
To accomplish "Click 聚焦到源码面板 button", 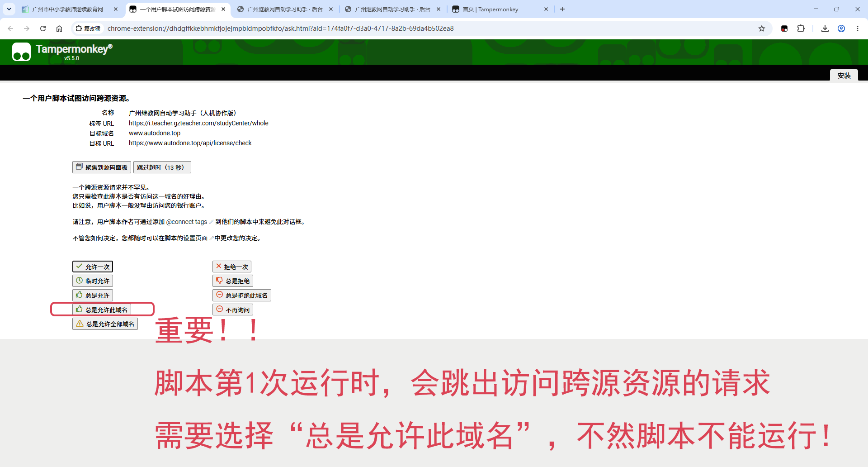I will [x=102, y=167].
